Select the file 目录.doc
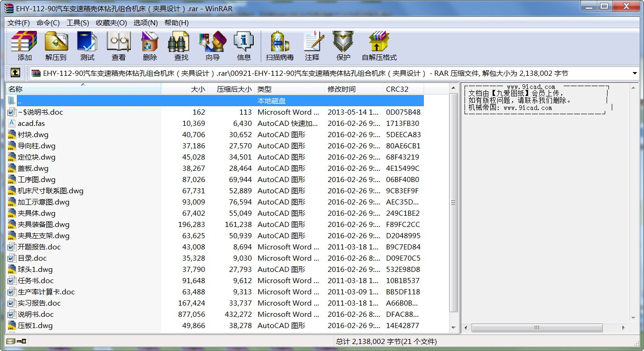The image size is (644, 351). (x=32, y=258)
